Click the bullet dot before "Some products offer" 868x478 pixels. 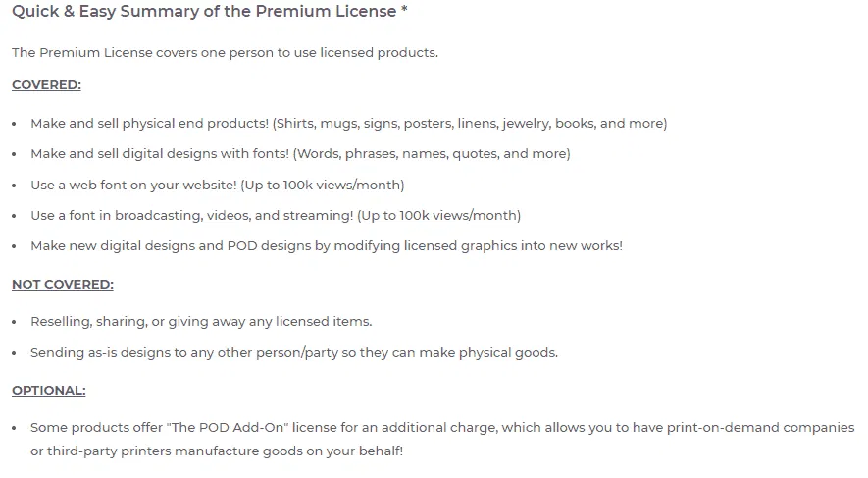pyautogui.click(x=15, y=428)
